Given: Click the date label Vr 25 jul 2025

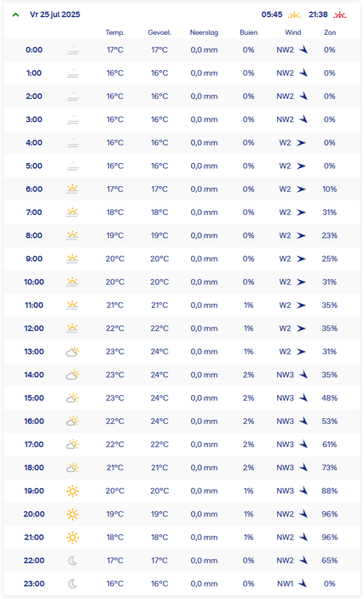Looking at the screenshot, I should point(55,15).
